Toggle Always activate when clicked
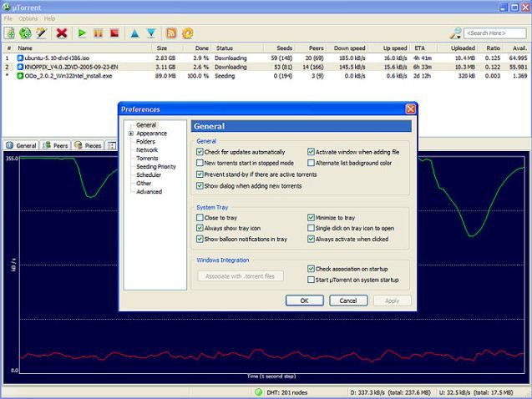532x399 pixels. click(x=312, y=239)
